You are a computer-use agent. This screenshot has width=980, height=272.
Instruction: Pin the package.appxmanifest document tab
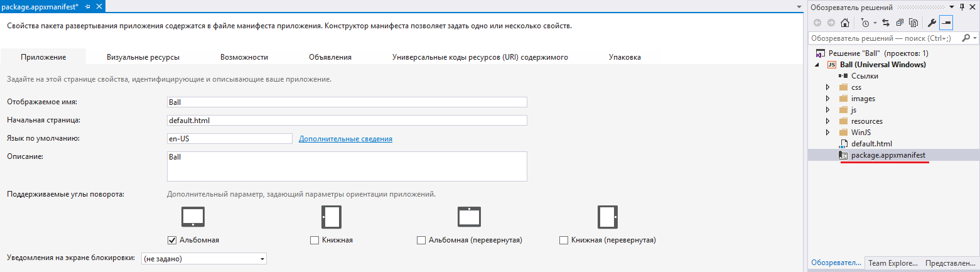tap(87, 6)
